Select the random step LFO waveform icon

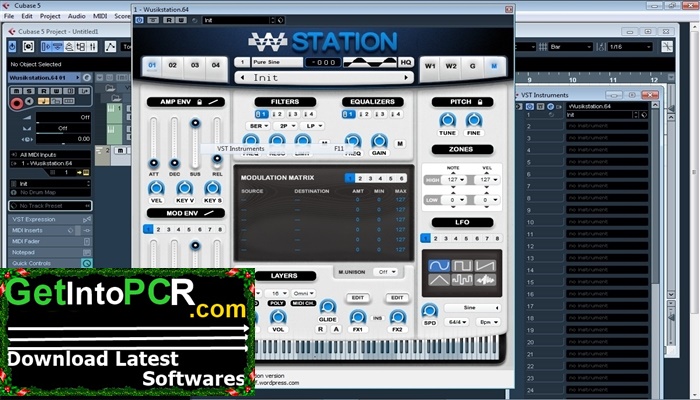[x=462, y=280]
